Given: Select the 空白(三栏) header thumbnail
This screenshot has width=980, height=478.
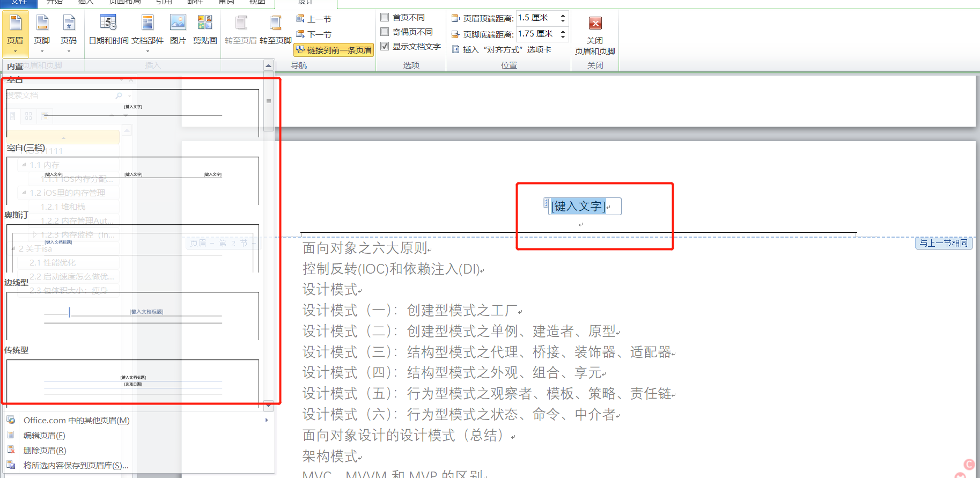Looking at the screenshot, I should [132, 180].
